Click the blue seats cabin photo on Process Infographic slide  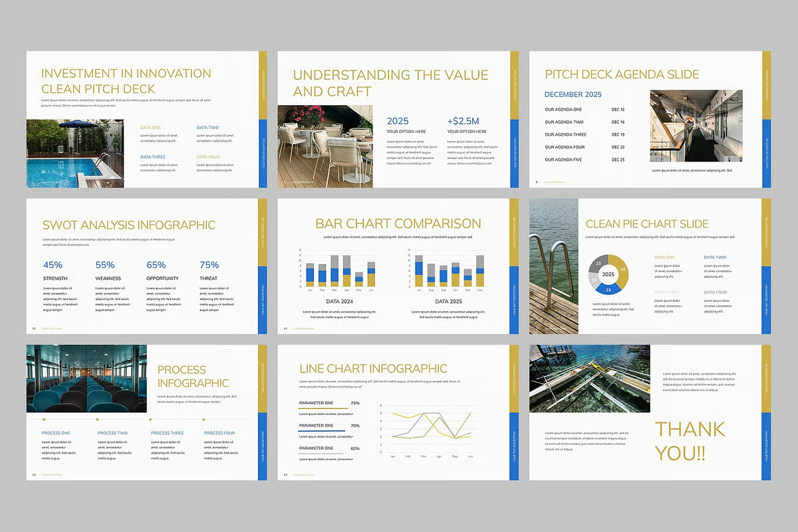coord(86,378)
